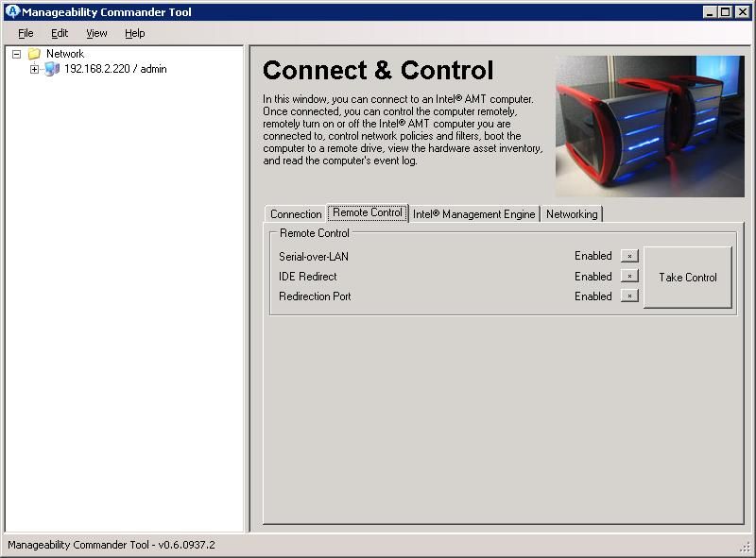Click the Enabled status for Serial-over-LAN

coord(593,256)
